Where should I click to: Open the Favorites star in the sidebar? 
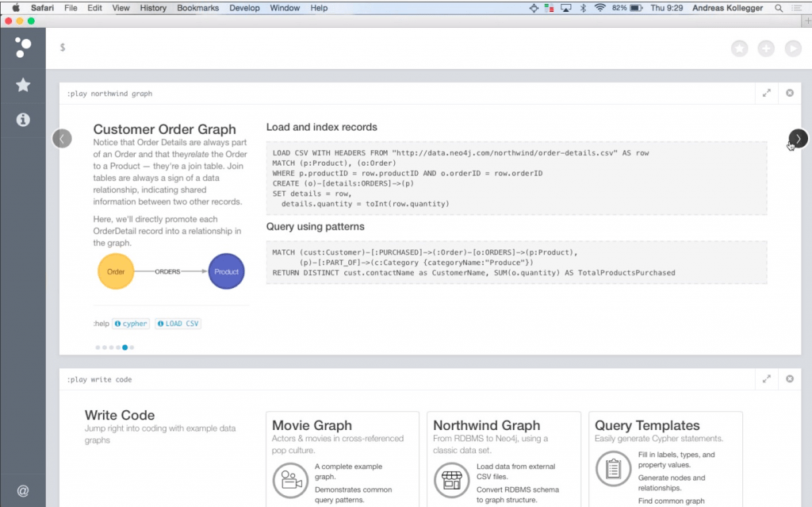23,84
